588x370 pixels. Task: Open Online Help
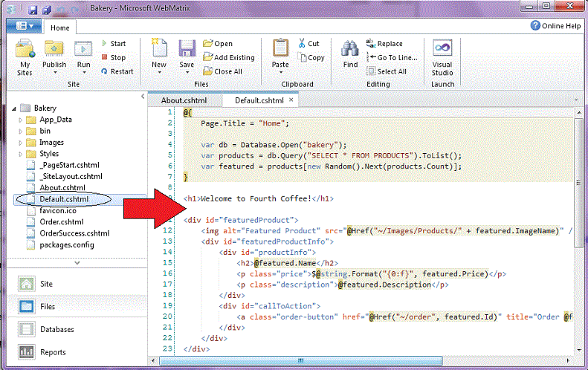555,25
